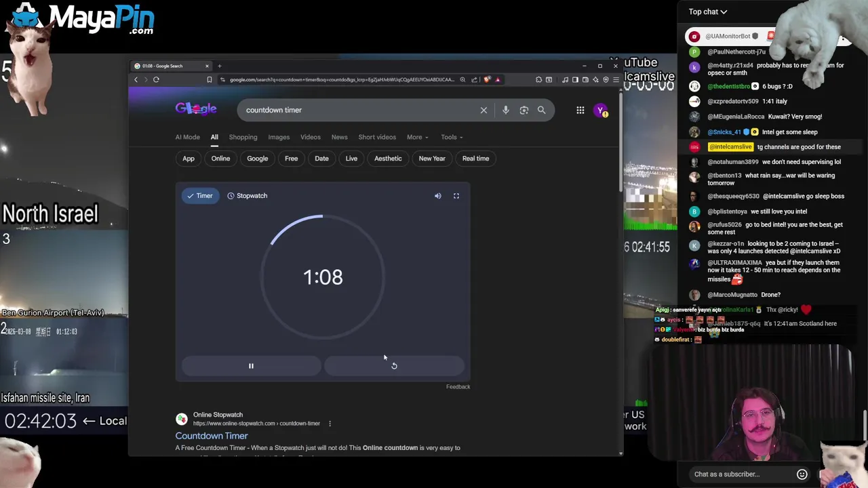Click the browser address bar URL
Screen dimensions: 868x488
click(341, 79)
